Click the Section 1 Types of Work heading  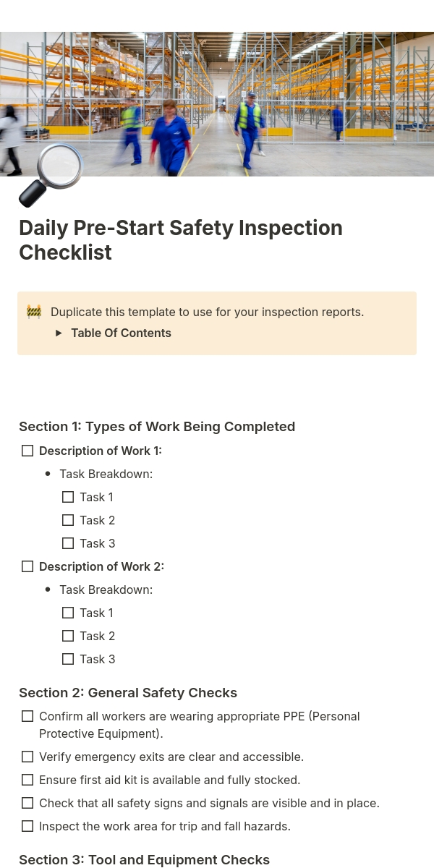(x=157, y=427)
